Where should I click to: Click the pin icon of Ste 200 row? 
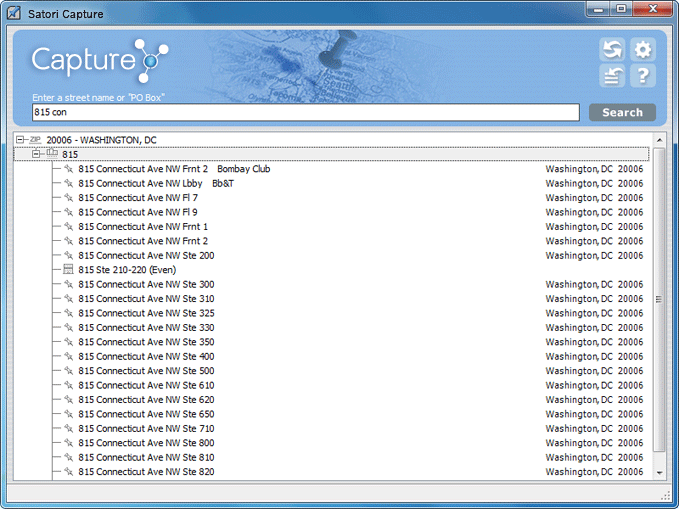click(x=68, y=255)
